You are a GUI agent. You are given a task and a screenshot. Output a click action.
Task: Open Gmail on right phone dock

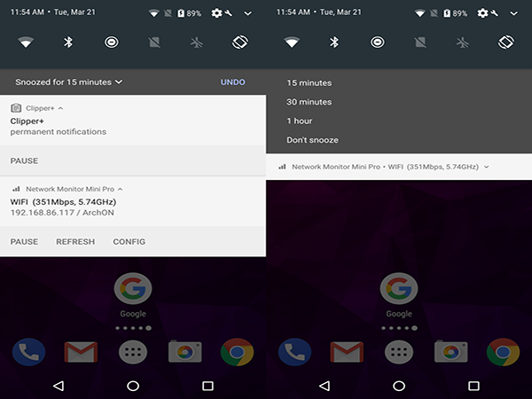coord(347,352)
